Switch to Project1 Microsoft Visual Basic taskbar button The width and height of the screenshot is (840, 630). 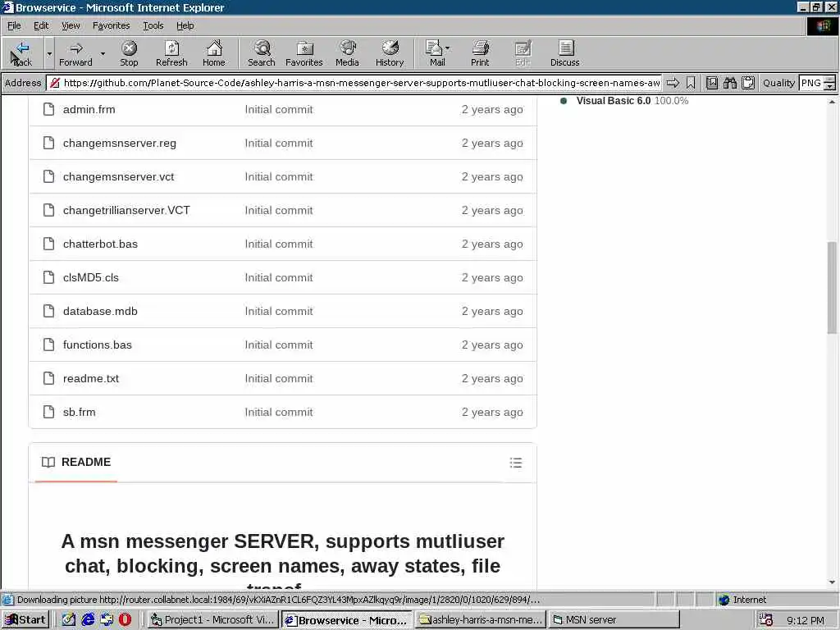pos(212,620)
